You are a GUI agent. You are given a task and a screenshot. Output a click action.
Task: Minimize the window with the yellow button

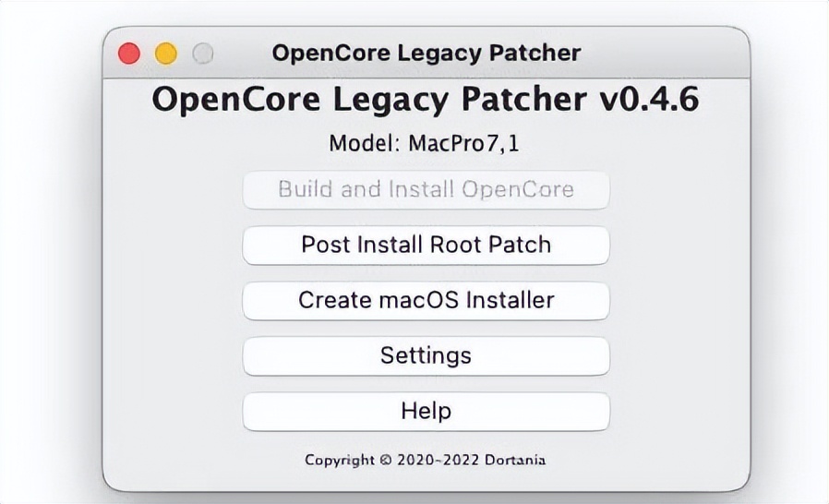[166, 54]
